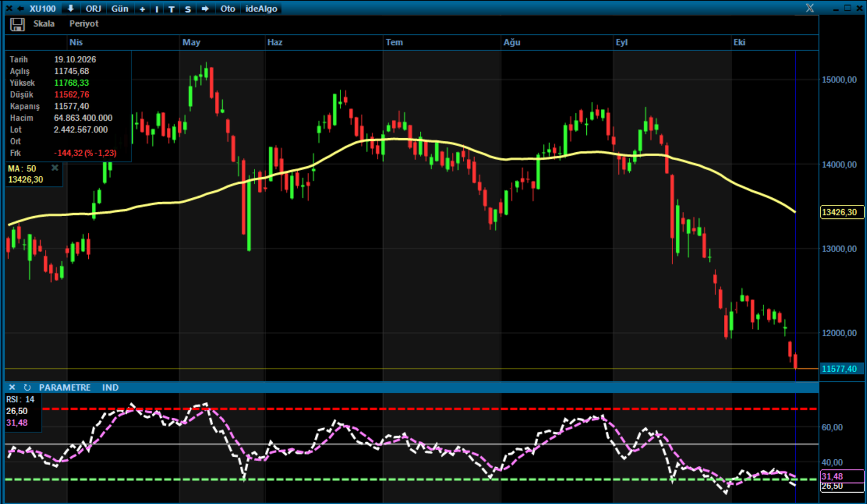
Task: Click the down arrow icon after XU100
Action: 70,9
